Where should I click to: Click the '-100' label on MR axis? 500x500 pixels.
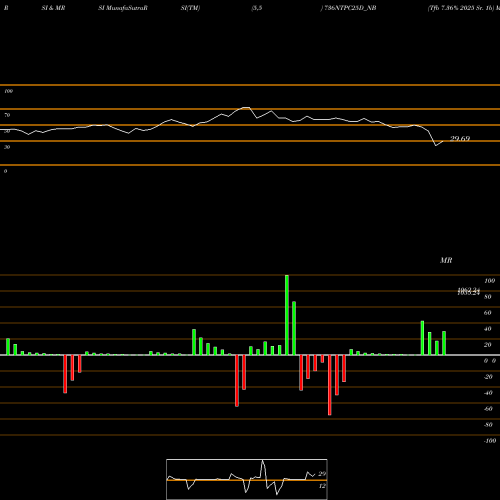(490, 441)
